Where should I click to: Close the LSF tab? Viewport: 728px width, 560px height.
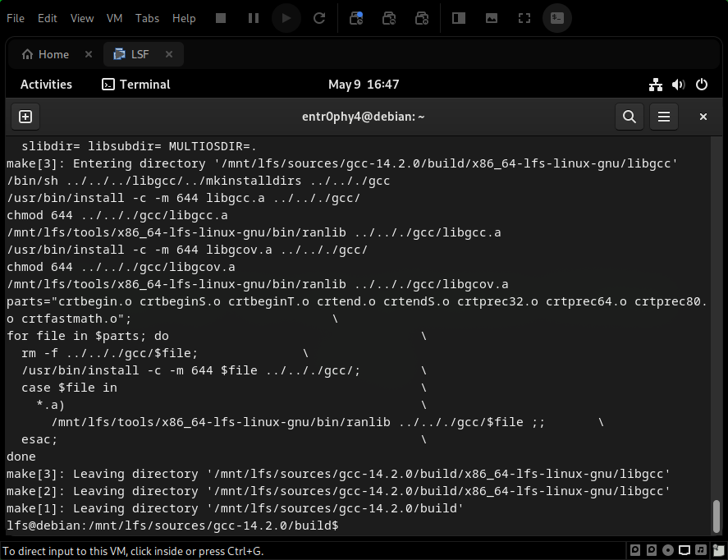click(169, 54)
